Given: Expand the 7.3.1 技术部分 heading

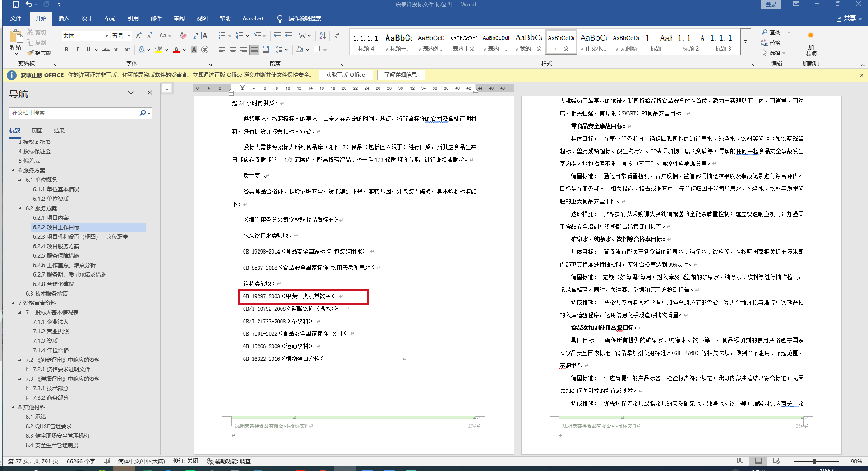Looking at the screenshot, I should pyautogui.click(x=27, y=388).
